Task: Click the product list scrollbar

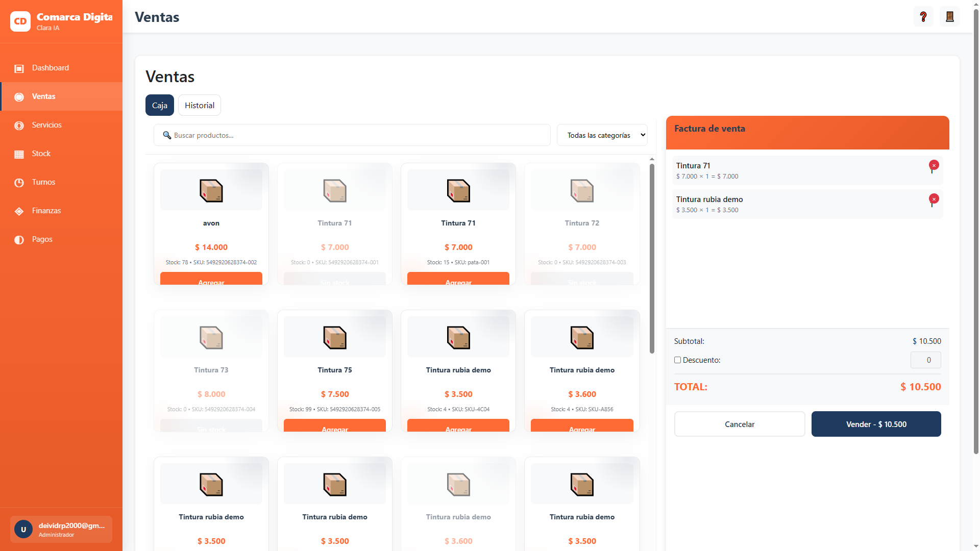Action: pyautogui.click(x=652, y=258)
